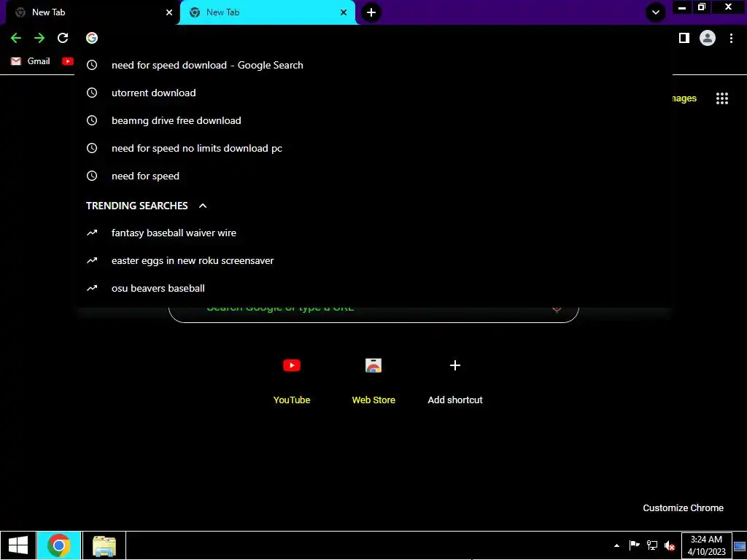Open the Google apps grid

[x=722, y=98]
